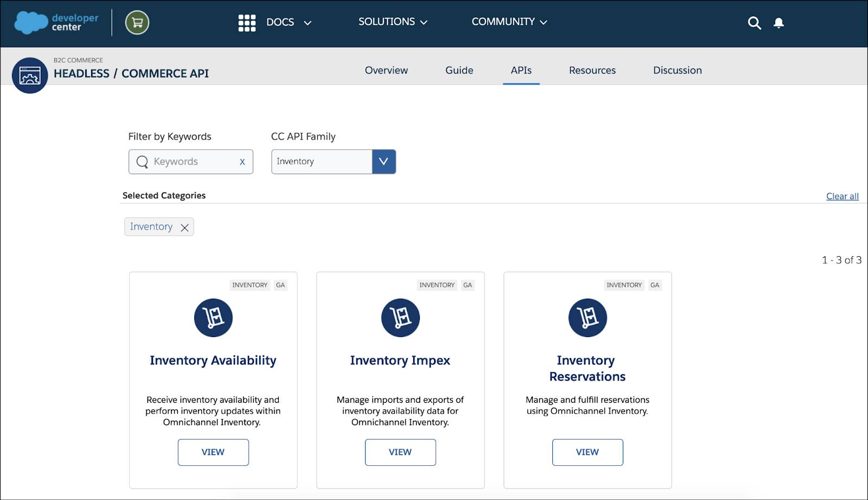Click the Clear all link
Screen dimensions: 868x500
841,196
